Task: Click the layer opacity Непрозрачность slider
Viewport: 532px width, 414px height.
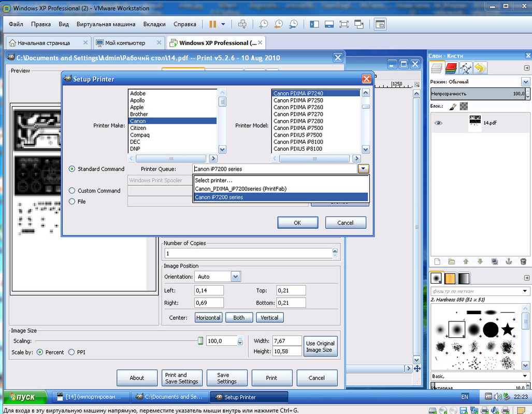Action: click(x=478, y=94)
